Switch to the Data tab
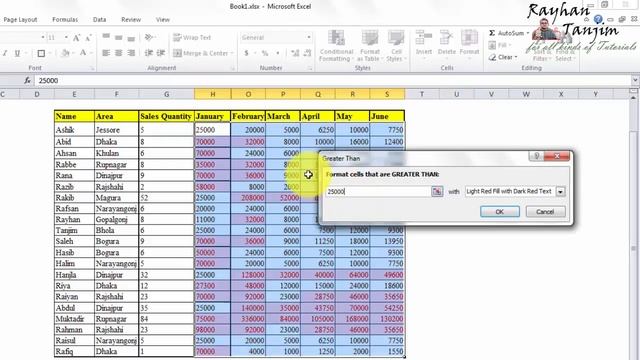The image size is (640, 360). click(x=99, y=20)
